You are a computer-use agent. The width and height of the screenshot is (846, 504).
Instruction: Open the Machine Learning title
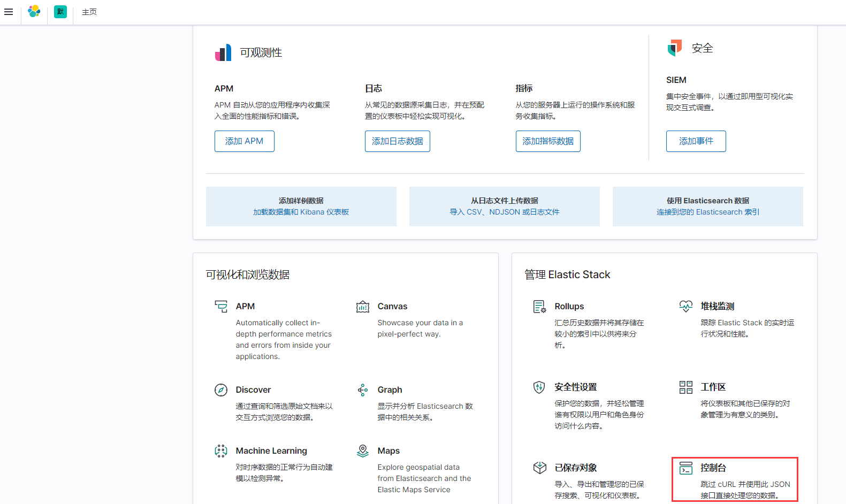(271, 451)
